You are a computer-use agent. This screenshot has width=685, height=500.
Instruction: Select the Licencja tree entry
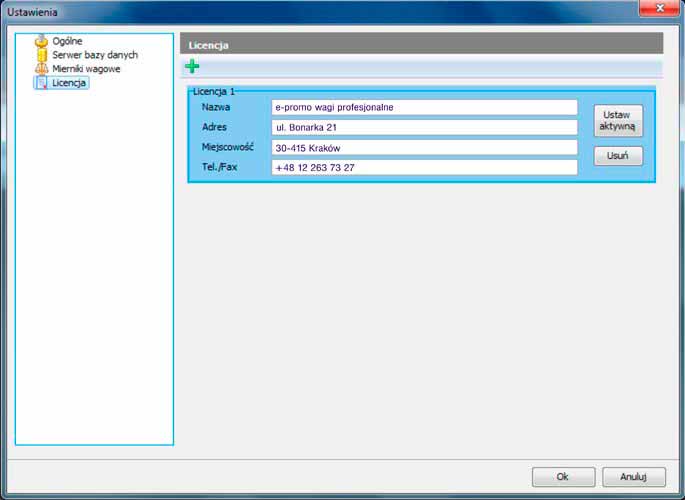(x=69, y=83)
